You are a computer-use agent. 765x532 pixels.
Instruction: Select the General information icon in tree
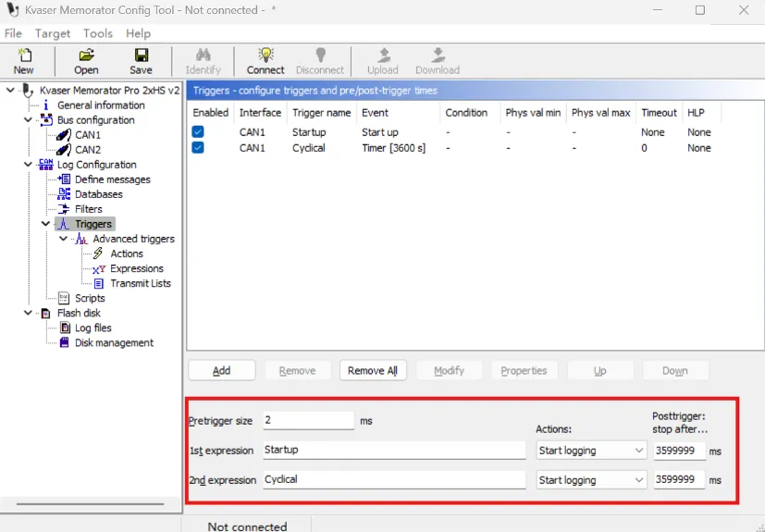46,105
